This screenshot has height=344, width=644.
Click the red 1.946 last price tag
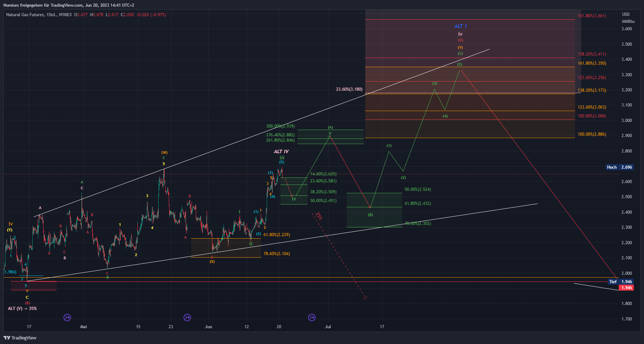pyautogui.click(x=626, y=288)
